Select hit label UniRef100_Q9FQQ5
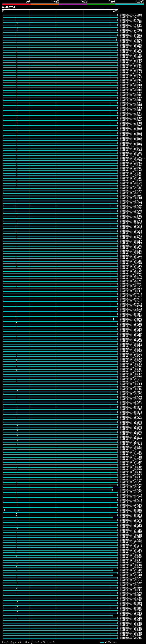 click(131, 326)
